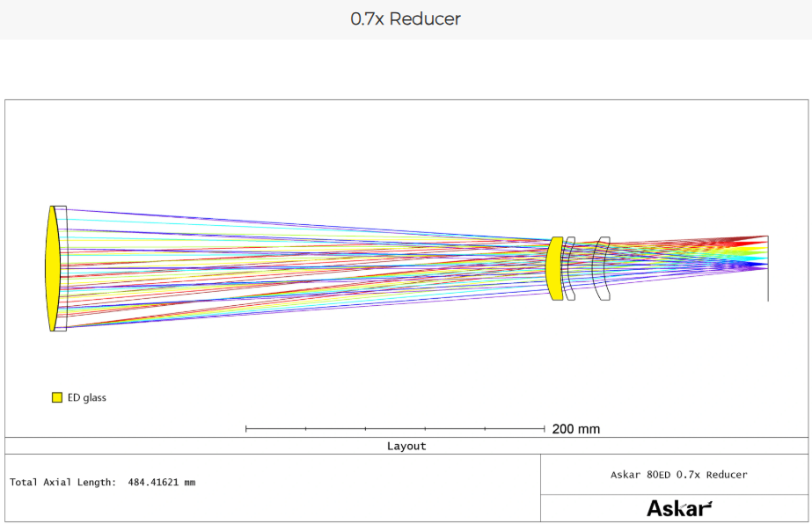The height and width of the screenshot is (524, 812).
Task: Click the Askar logo
Action: [679, 508]
